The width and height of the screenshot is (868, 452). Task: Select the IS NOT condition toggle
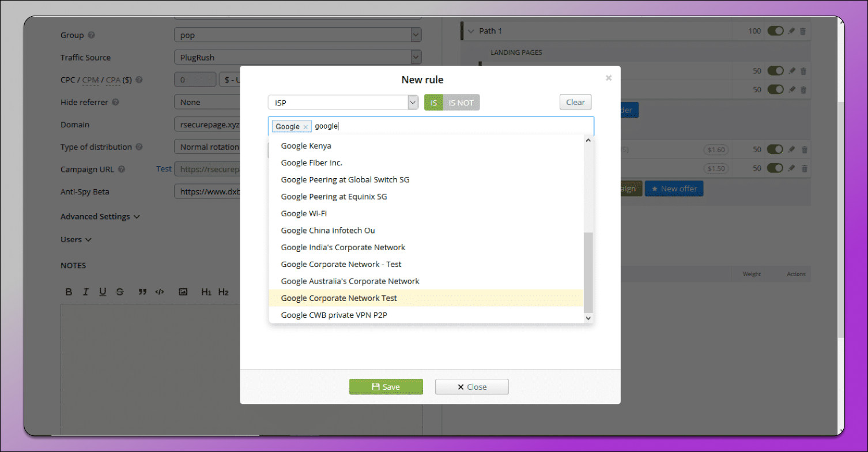(461, 103)
